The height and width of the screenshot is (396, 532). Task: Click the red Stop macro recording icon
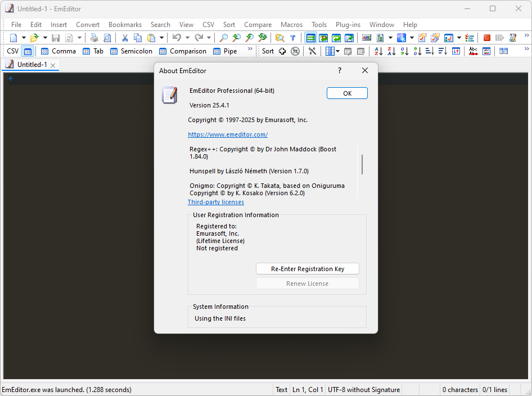click(487, 38)
